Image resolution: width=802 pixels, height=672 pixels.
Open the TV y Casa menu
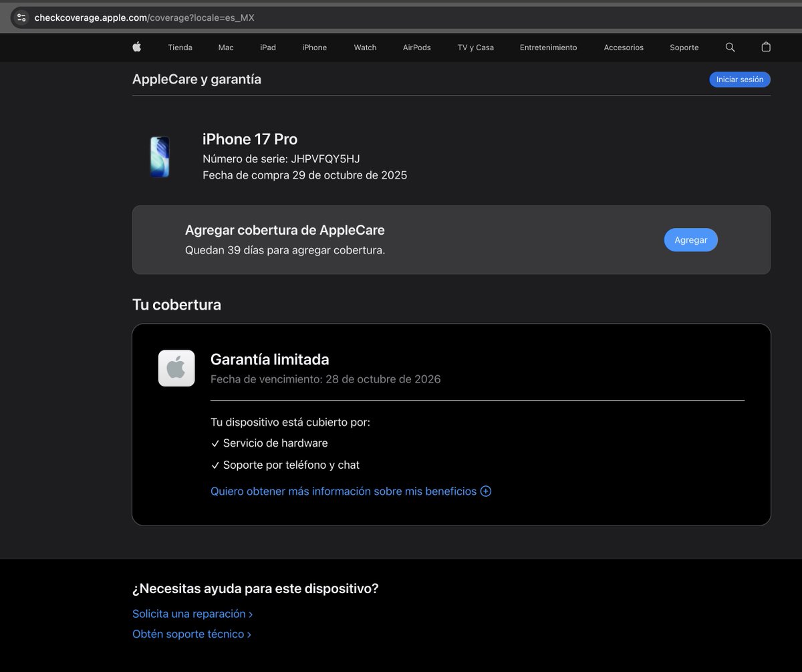click(x=476, y=47)
